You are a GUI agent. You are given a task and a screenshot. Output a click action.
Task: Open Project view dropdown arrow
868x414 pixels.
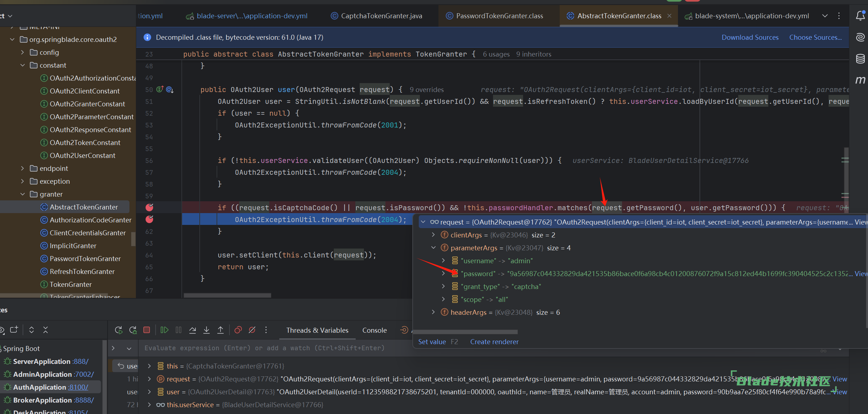tap(10, 16)
